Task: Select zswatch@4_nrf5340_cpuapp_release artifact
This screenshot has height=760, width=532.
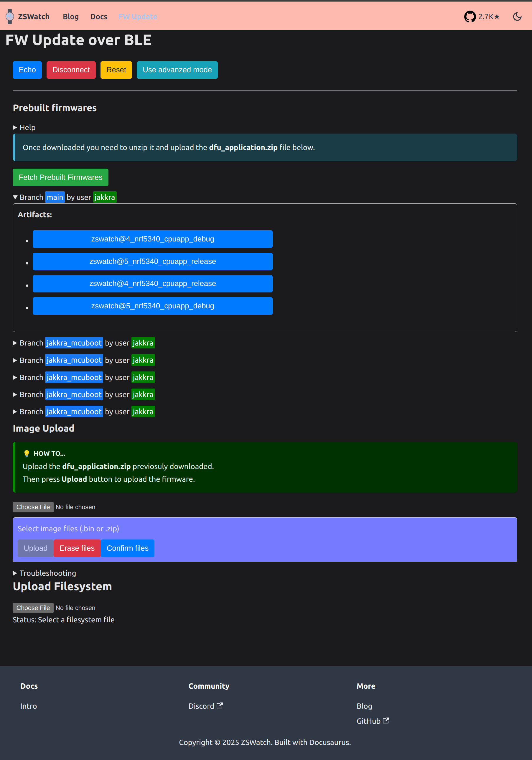Action: pos(152,284)
